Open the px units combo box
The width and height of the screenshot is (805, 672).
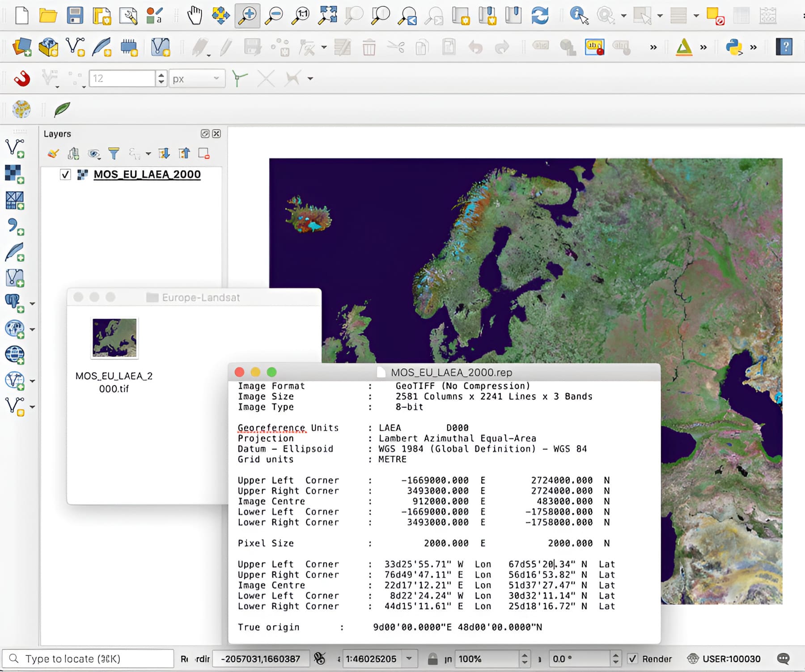(x=197, y=78)
